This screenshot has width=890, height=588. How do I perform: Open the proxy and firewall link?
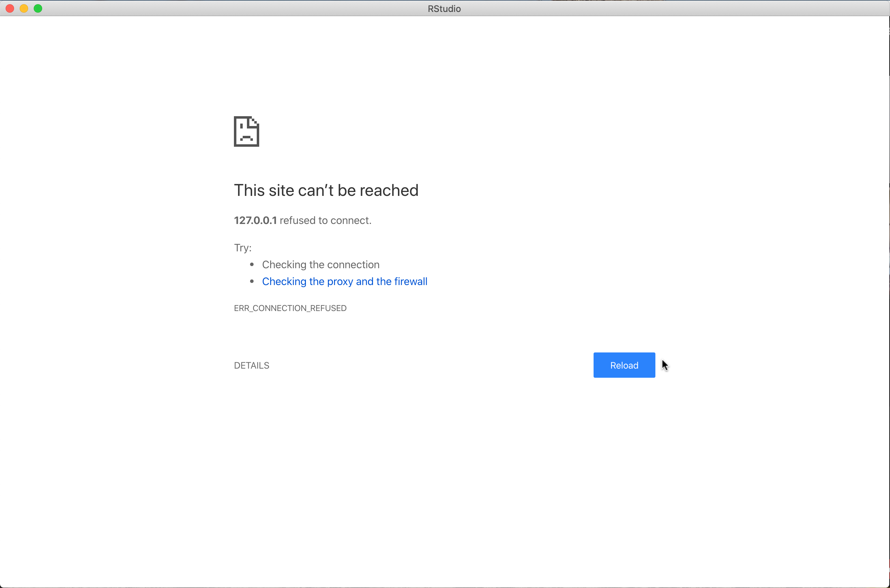(345, 281)
